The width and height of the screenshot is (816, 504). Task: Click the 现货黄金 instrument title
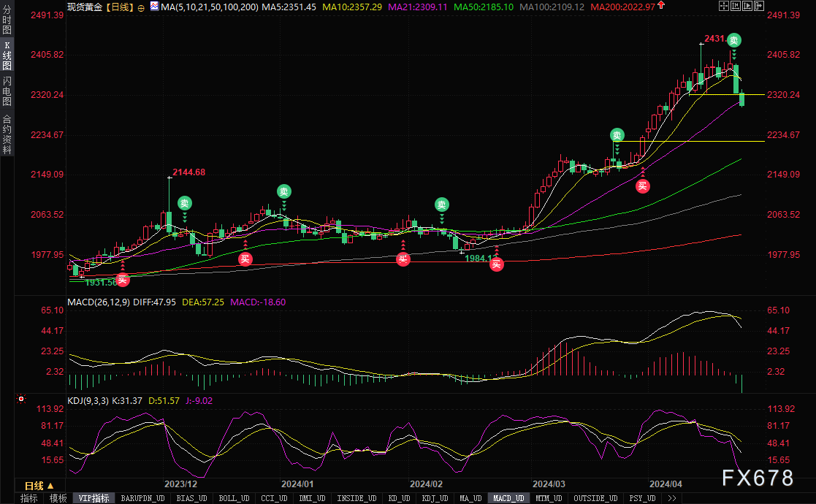coord(84,7)
